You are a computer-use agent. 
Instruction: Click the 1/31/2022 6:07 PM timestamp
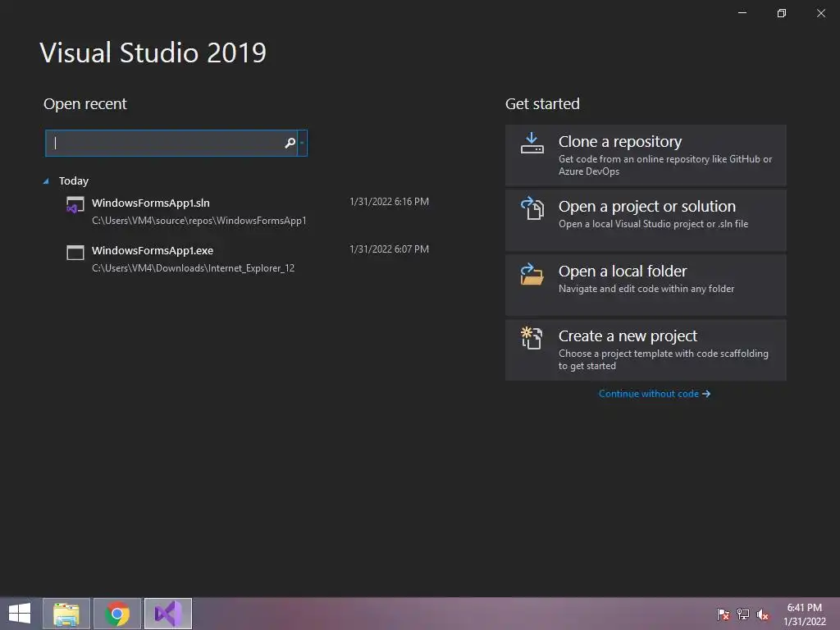[x=389, y=249]
